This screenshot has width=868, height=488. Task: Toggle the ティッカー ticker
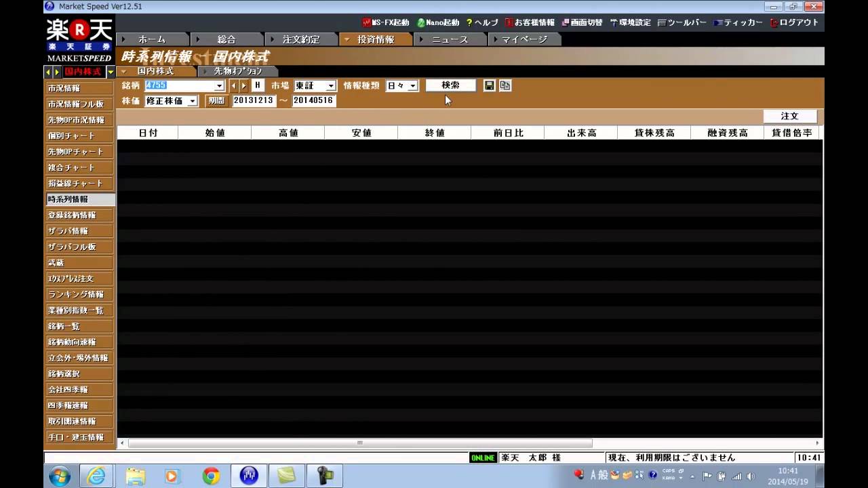click(x=738, y=22)
